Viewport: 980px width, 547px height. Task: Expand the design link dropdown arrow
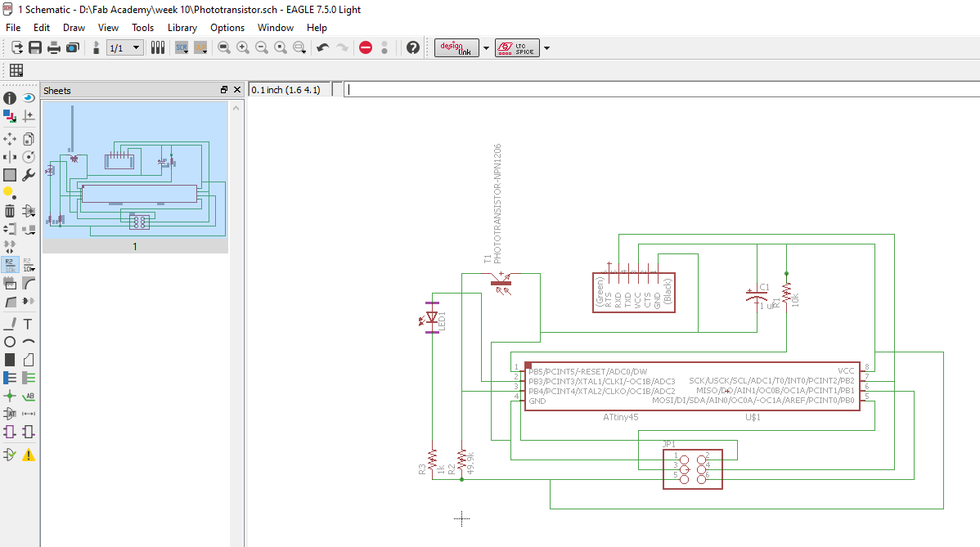(x=486, y=48)
